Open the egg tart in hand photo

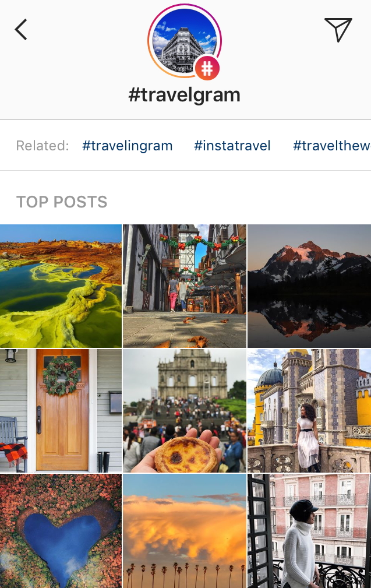[x=185, y=411]
